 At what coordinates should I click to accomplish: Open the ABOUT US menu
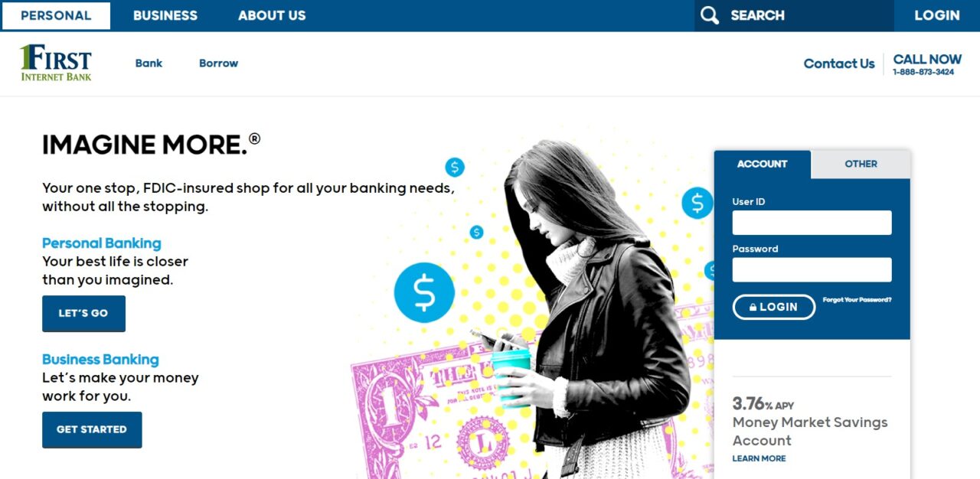click(272, 15)
